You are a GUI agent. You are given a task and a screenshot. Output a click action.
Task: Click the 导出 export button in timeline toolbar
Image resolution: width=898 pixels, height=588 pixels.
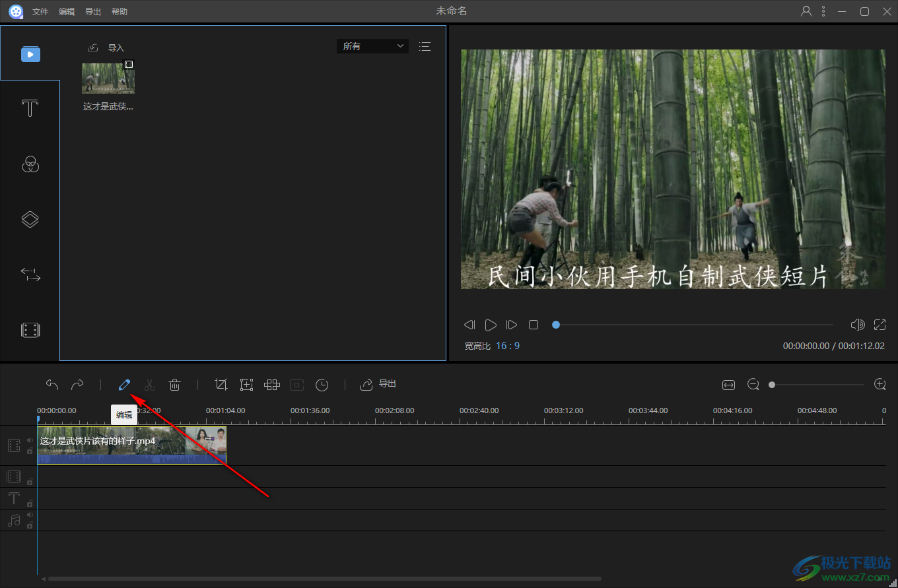click(x=378, y=384)
